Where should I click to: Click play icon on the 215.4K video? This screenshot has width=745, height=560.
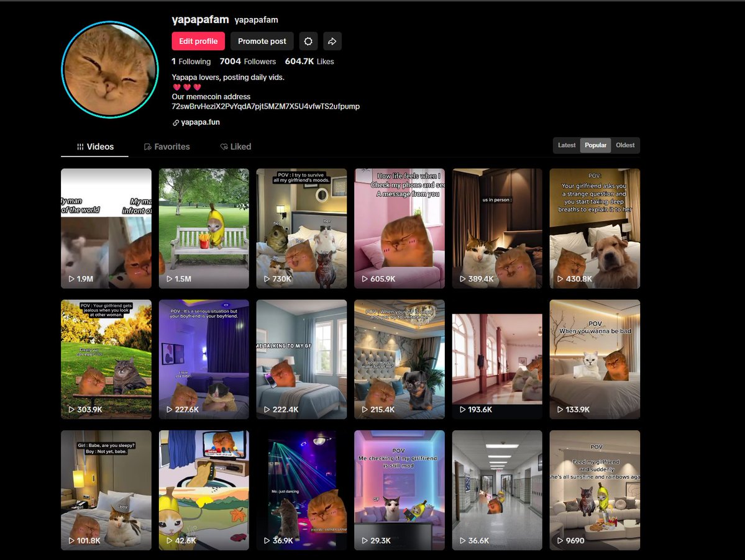[x=365, y=410]
